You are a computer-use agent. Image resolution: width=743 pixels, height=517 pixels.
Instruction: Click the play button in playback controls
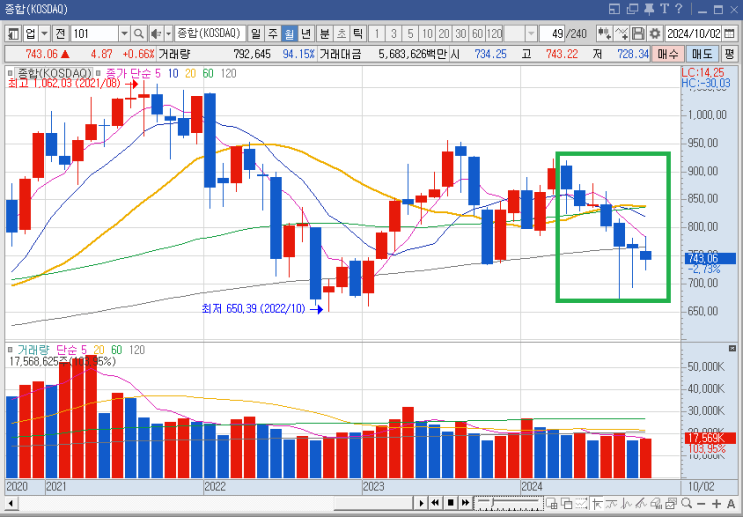421,503
